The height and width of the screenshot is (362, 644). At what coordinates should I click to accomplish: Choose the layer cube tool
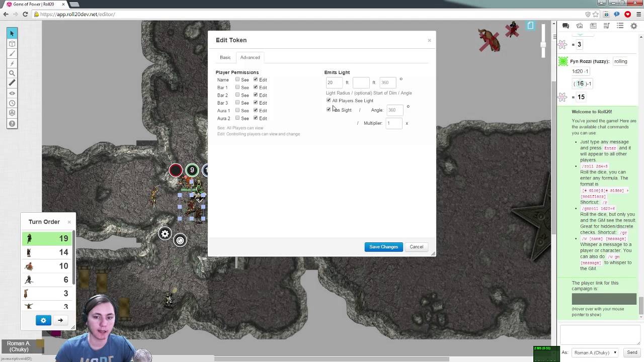[x=12, y=44]
